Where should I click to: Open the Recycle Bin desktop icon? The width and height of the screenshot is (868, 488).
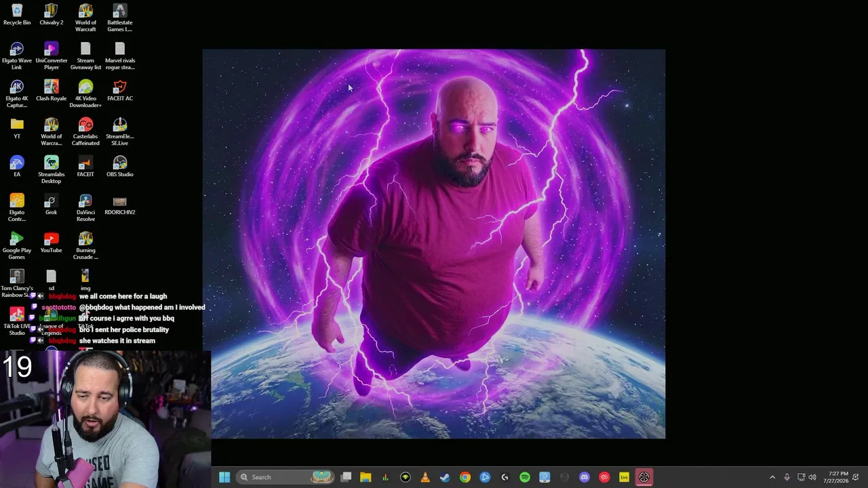pos(17,15)
